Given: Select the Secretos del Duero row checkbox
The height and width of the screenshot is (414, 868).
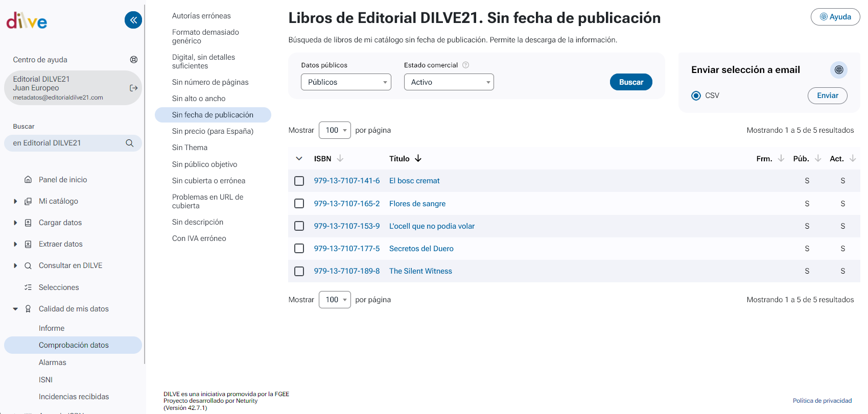Looking at the screenshot, I should [299, 249].
